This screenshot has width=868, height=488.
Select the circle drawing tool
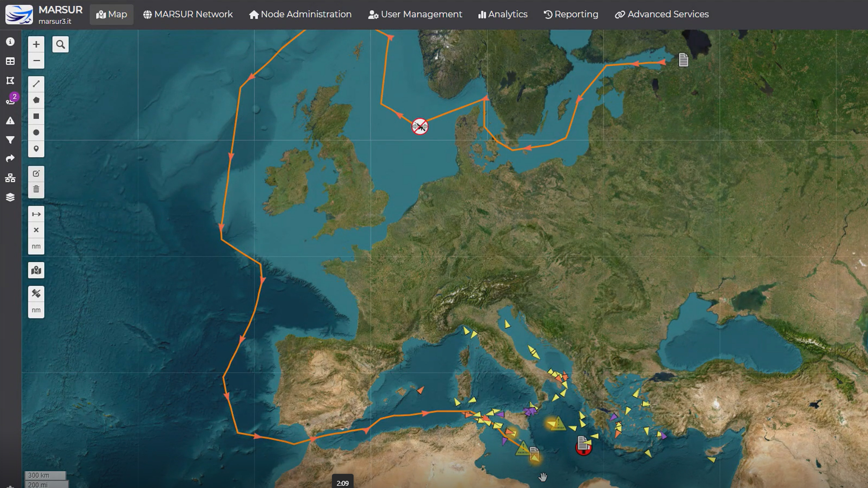point(36,132)
